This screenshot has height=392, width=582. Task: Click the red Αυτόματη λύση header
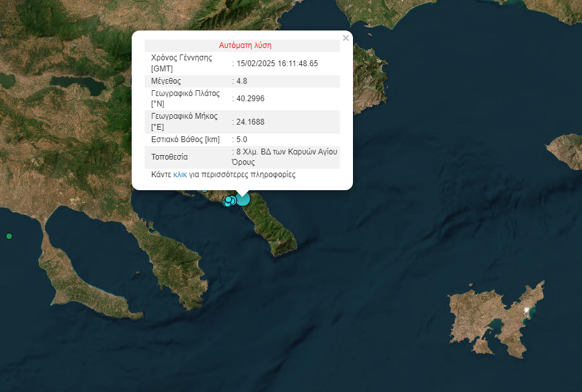(x=245, y=45)
